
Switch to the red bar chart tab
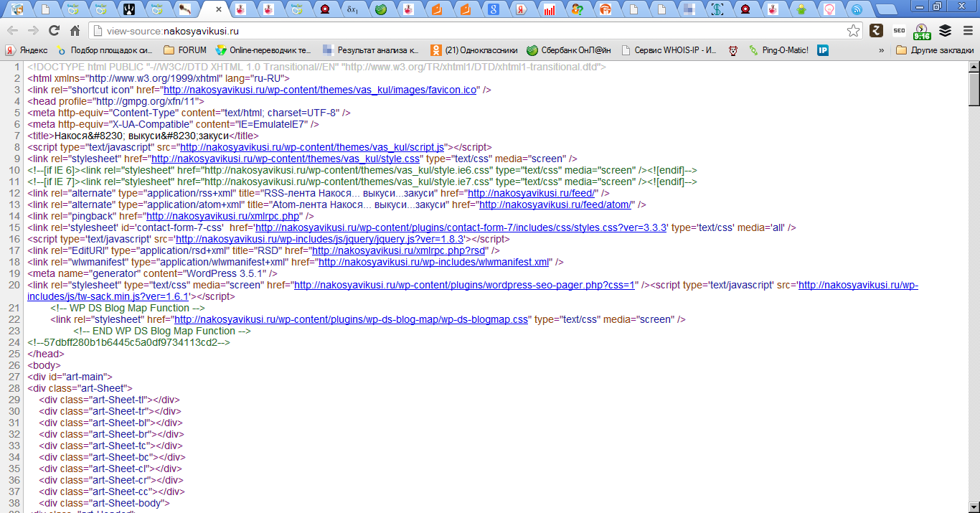click(x=549, y=9)
